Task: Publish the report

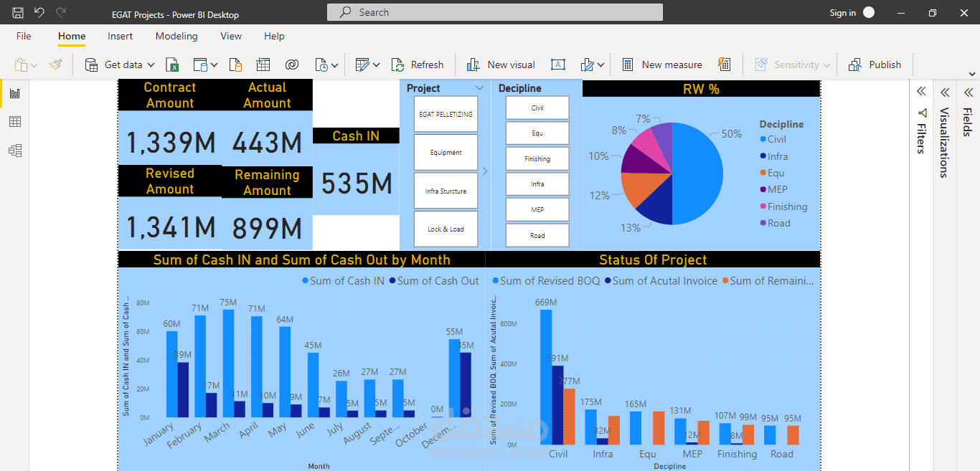Action: (875, 65)
